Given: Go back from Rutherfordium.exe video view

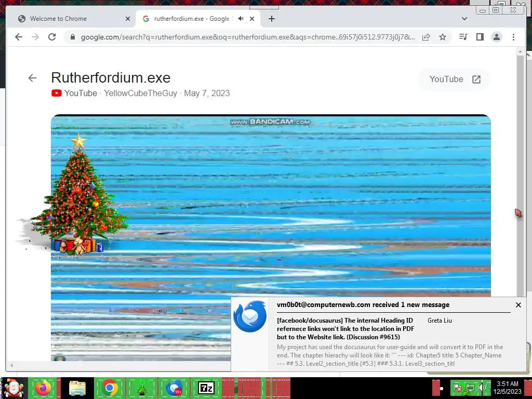Looking at the screenshot, I should tap(32, 78).
